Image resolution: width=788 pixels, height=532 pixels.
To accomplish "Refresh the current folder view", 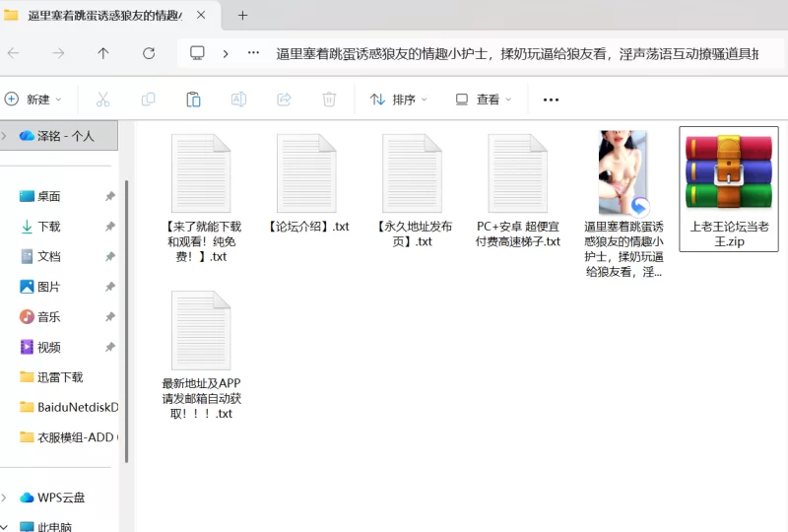I will pos(149,53).
